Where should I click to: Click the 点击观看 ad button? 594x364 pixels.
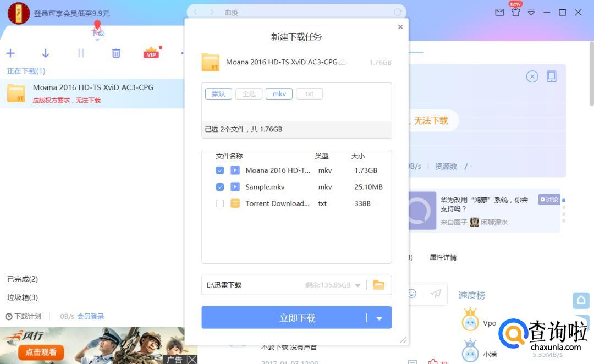click(x=41, y=352)
